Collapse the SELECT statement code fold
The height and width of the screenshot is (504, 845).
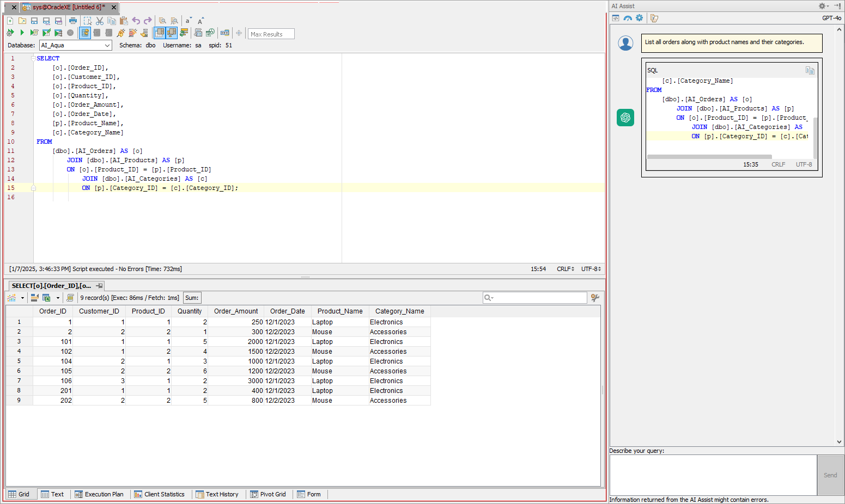(x=33, y=58)
